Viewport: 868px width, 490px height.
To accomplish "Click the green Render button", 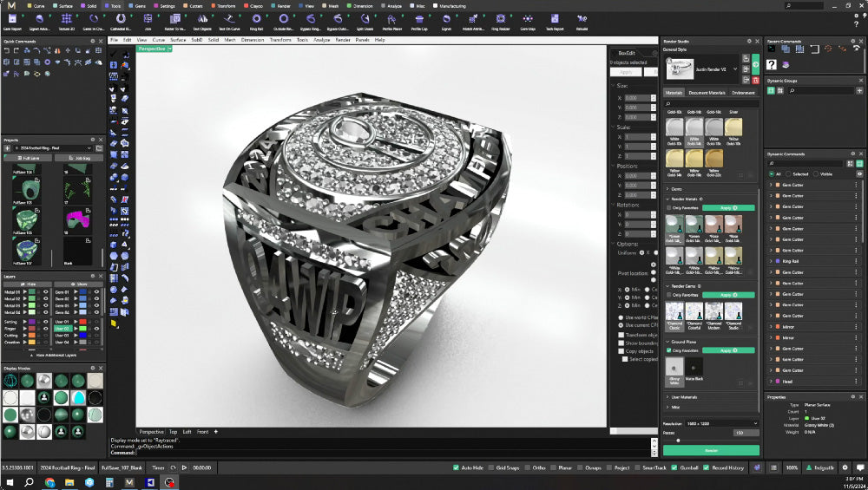I will pos(712,450).
